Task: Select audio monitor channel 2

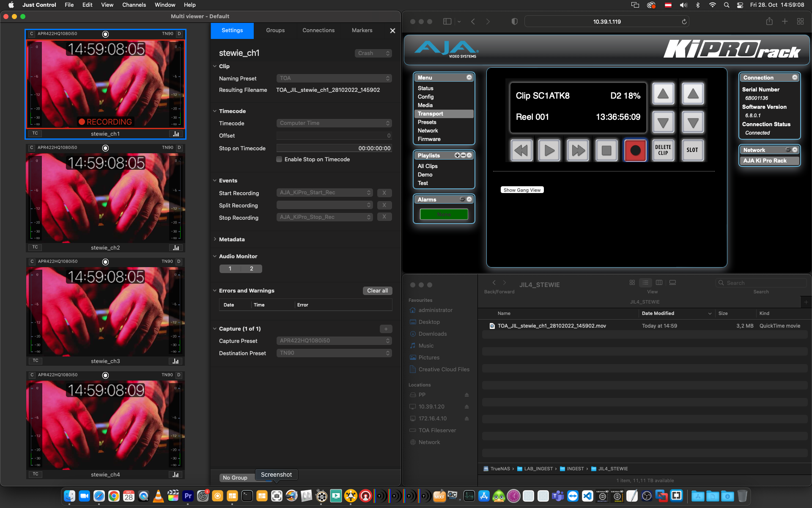Action: (252, 269)
